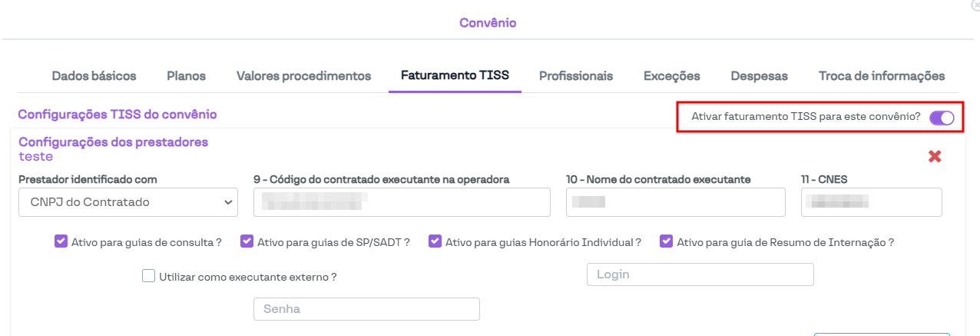980x336 pixels.
Task: Close the Convênio dialog with top-right X
Action: coord(975,5)
